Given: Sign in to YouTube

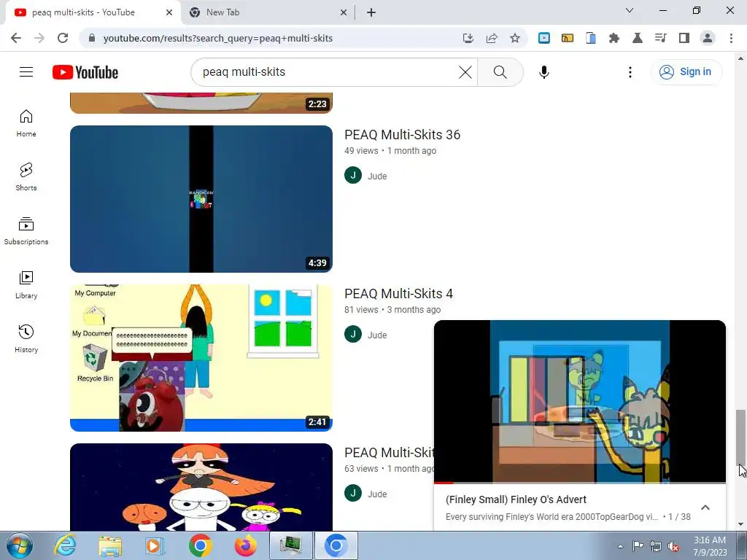Looking at the screenshot, I should pyautogui.click(x=686, y=72).
